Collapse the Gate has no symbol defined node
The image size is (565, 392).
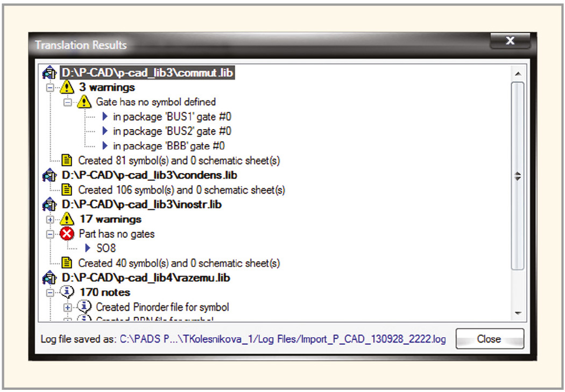coord(68,102)
